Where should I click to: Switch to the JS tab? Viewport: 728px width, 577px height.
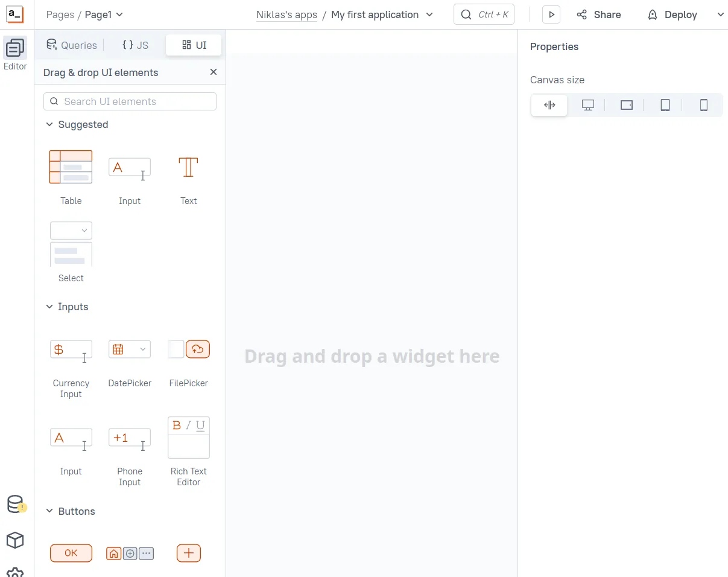[x=135, y=45]
